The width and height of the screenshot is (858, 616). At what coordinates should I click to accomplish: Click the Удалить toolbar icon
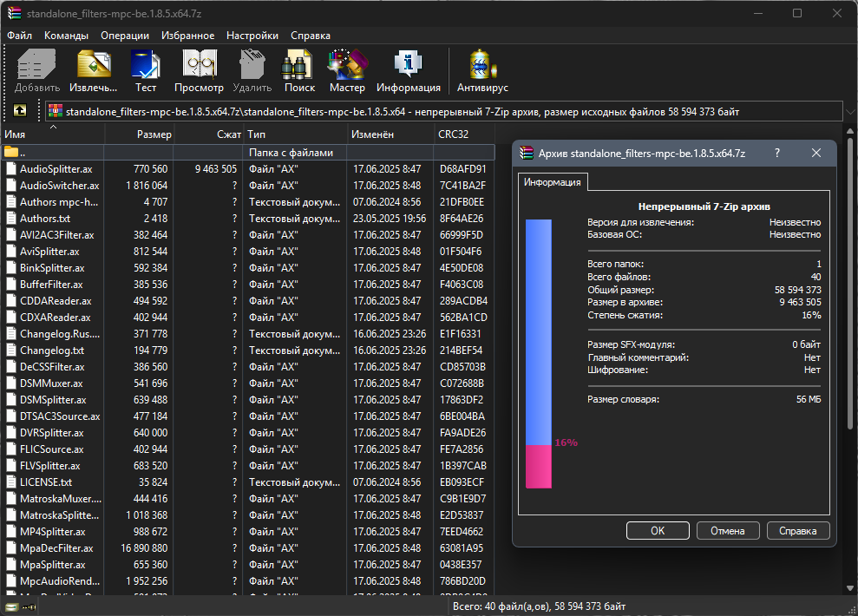coord(252,64)
